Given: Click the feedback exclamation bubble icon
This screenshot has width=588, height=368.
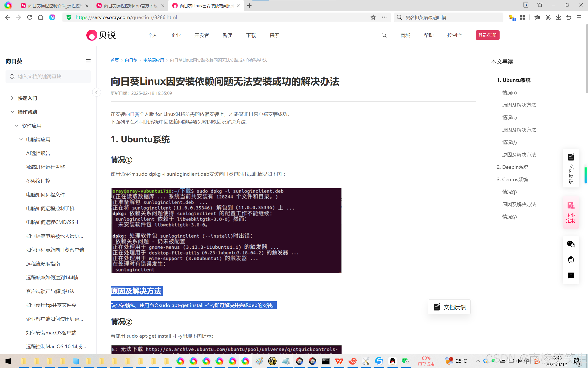Looking at the screenshot, I should (571, 276).
